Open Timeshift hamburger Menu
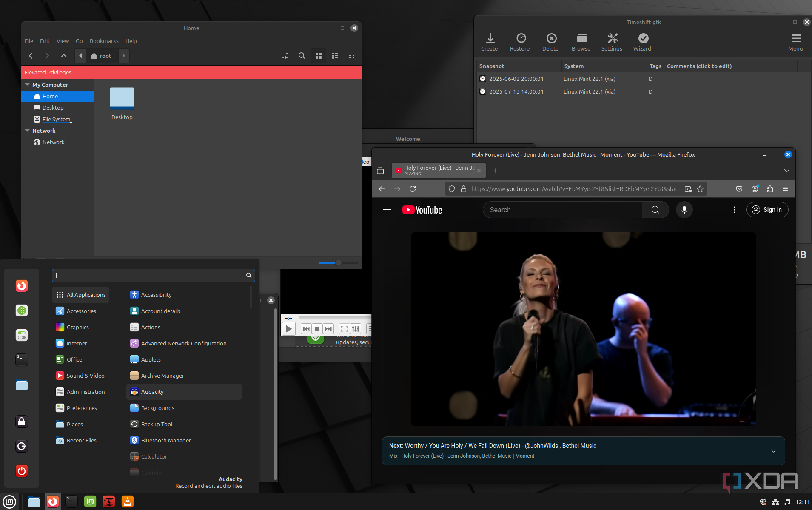The height and width of the screenshot is (510, 812). click(796, 42)
